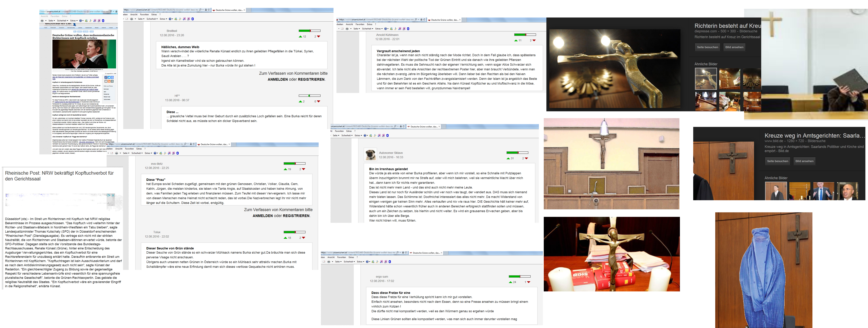Downvote the ergo sum comment
Image resolution: width=868 pixels, height=328 pixels.
(x=528, y=282)
